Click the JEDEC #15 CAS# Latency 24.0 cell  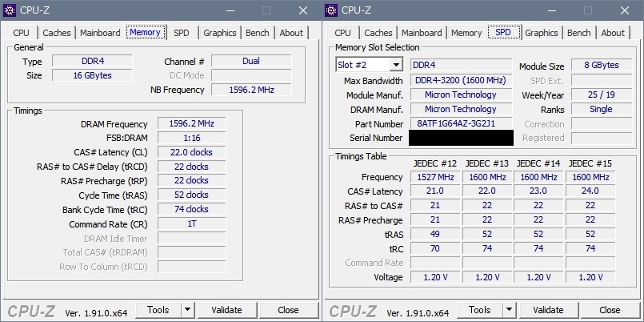(590, 191)
